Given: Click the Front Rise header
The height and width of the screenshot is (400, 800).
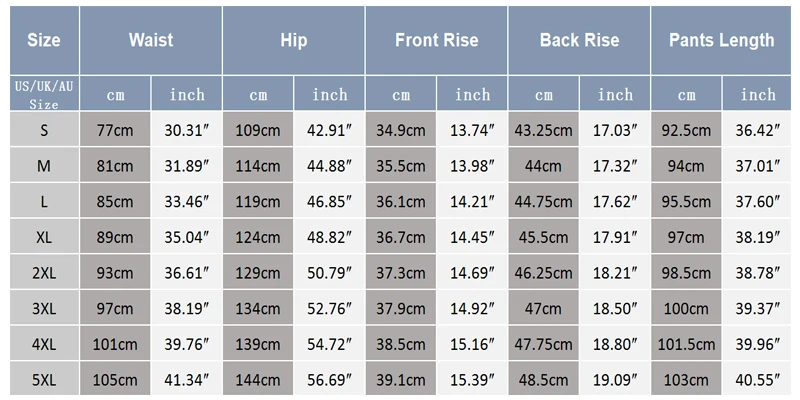Looking at the screenshot, I should click(x=436, y=40).
